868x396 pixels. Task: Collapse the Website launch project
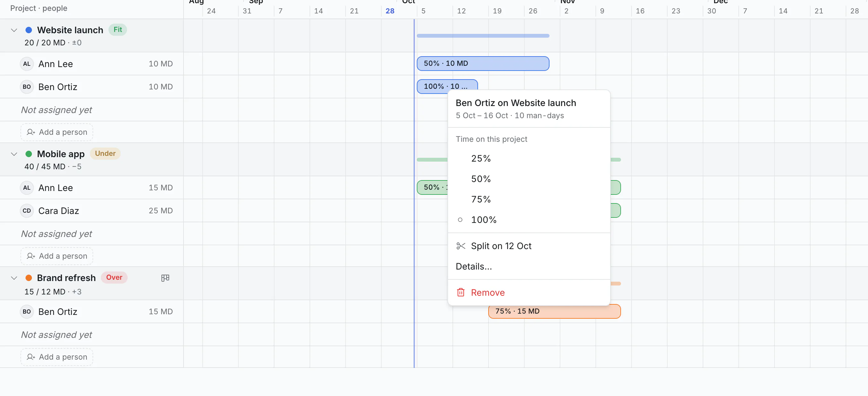14,30
